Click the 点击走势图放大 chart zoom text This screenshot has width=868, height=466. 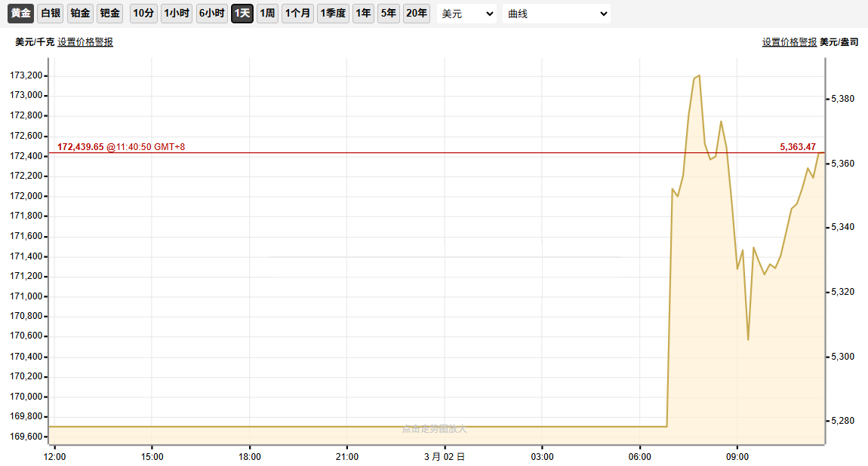434,428
